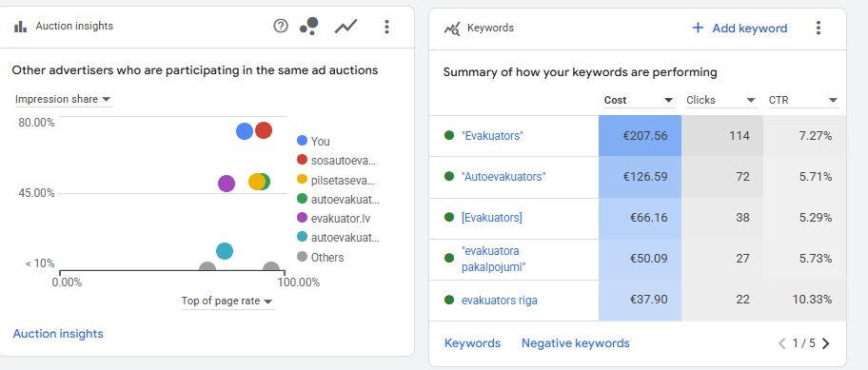Open [Evakuators] exact match keyword link
The height and width of the screenshot is (370, 868).
tap(491, 218)
